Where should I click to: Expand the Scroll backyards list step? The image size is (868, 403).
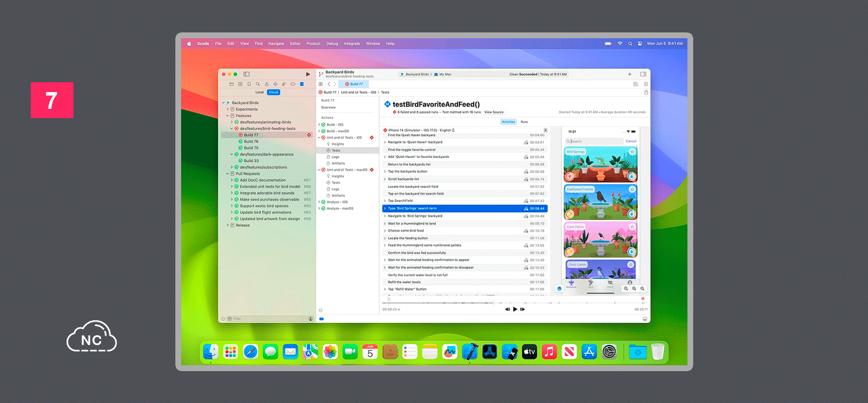(x=385, y=179)
